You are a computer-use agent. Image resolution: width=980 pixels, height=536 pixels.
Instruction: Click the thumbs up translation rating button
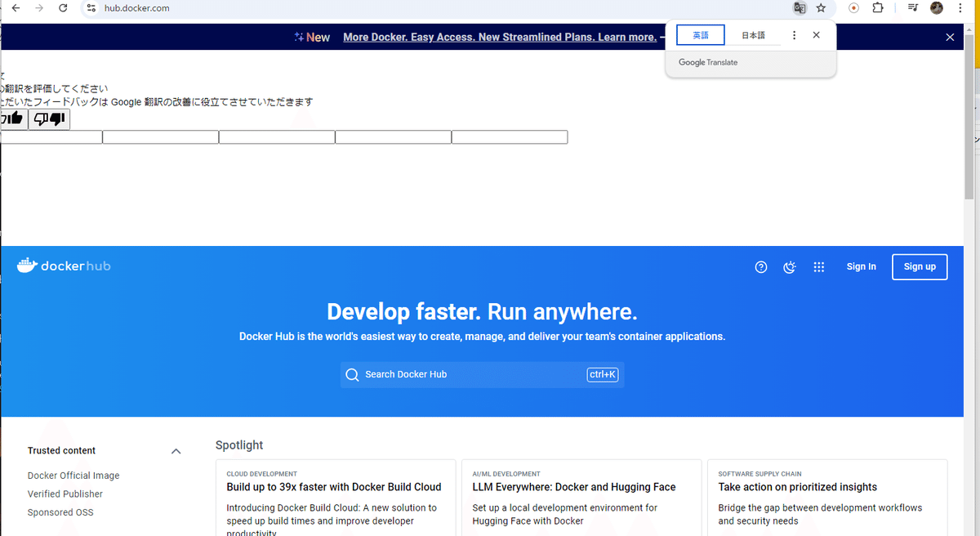13,119
